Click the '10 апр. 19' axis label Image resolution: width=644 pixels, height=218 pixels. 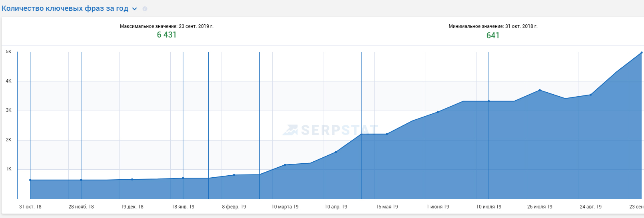[x=336, y=207]
